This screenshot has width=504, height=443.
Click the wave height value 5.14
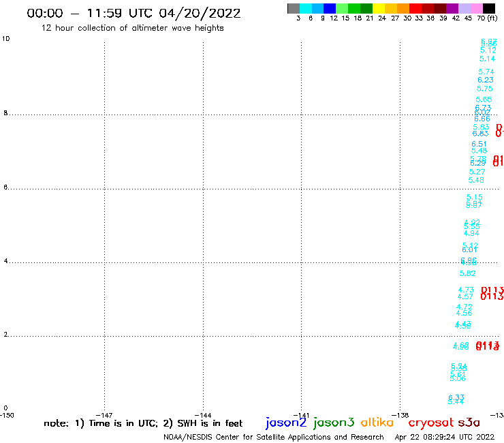click(x=487, y=59)
